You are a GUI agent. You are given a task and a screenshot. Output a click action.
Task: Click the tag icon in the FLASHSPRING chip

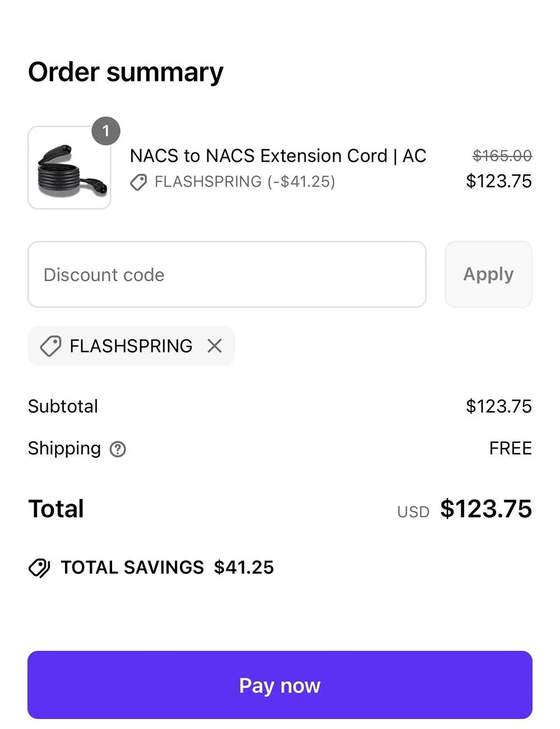click(x=50, y=346)
